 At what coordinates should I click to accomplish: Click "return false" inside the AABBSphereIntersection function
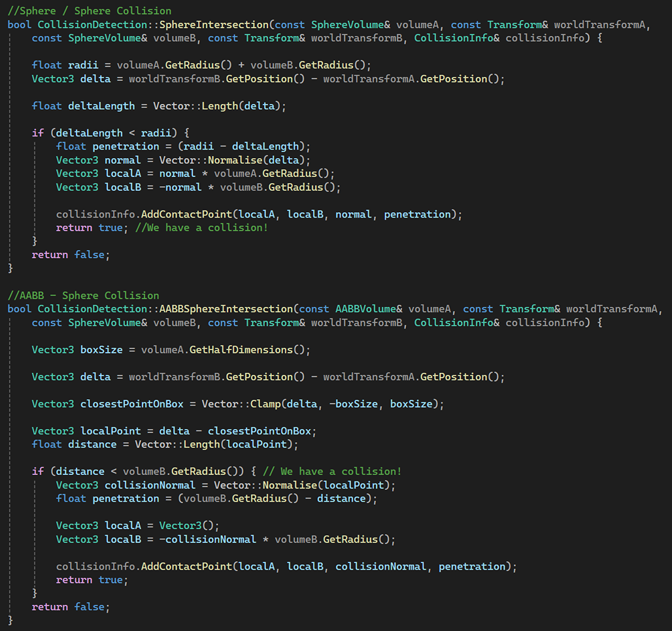coord(71,607)
